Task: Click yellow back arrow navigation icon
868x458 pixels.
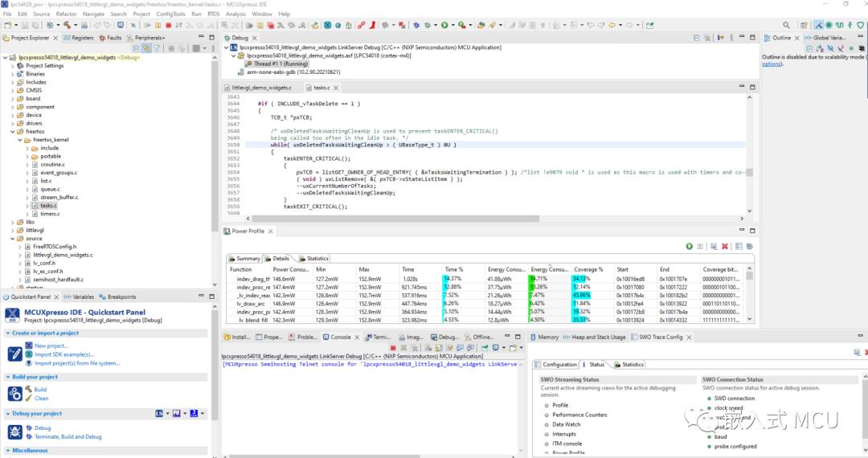Action: 612,25
